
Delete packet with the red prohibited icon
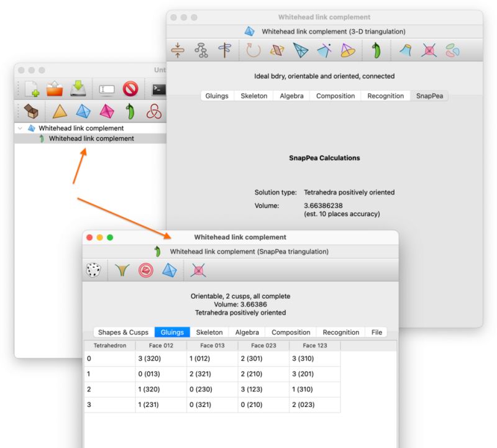click(130, 89)
